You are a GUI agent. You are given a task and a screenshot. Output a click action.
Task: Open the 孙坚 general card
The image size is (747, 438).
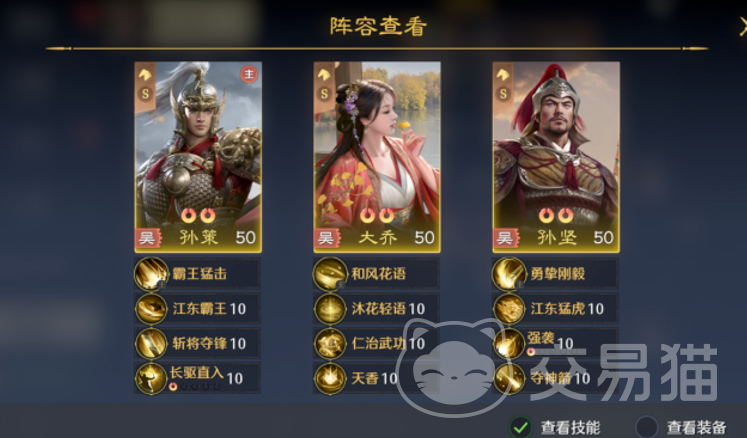click(x=556, y=157)
